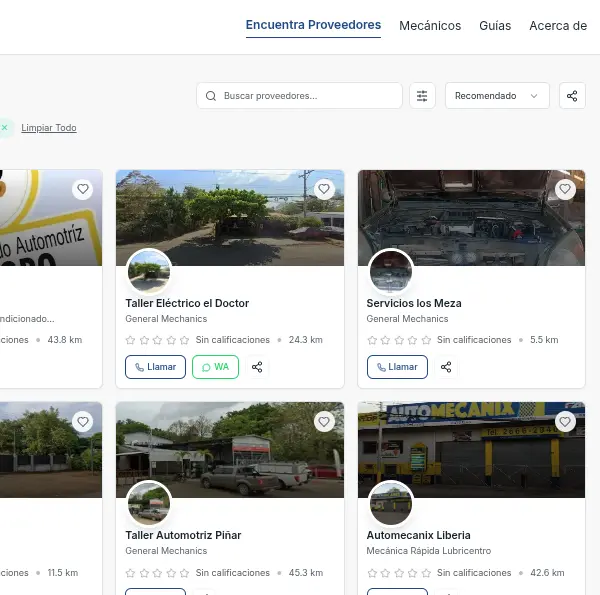Viewport: 600px width, 595px height.
Task: Favorite the Taller Eléctrico el Doctor card
Action: point(324,189)
